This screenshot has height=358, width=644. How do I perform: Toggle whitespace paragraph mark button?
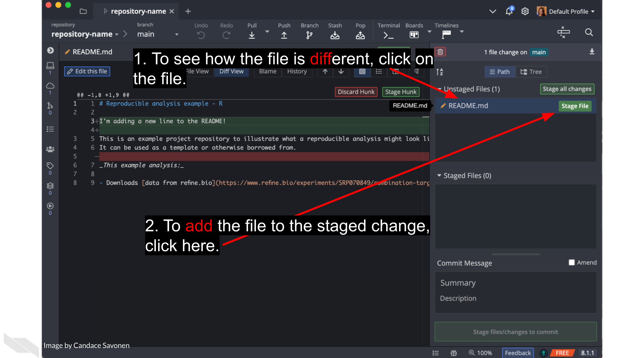(x=417, y=71)
